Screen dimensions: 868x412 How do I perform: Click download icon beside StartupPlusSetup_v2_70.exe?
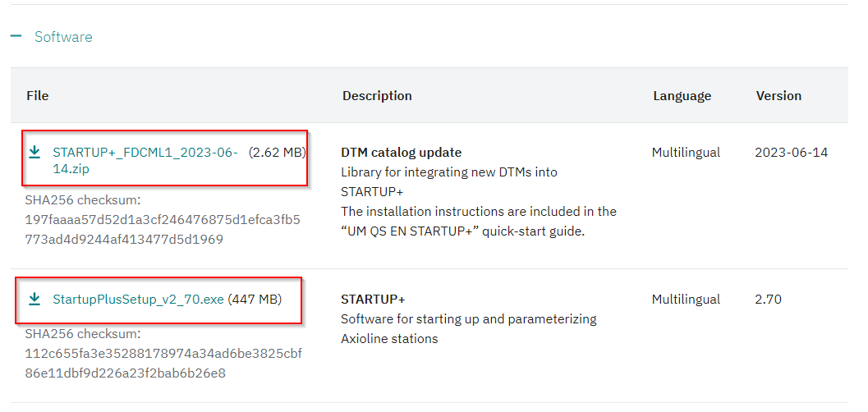click(34, 300)
